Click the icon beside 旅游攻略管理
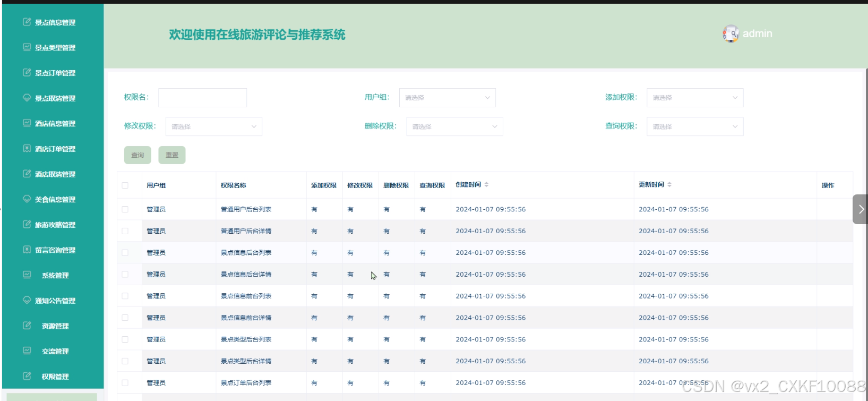 (x=27, y=224)
